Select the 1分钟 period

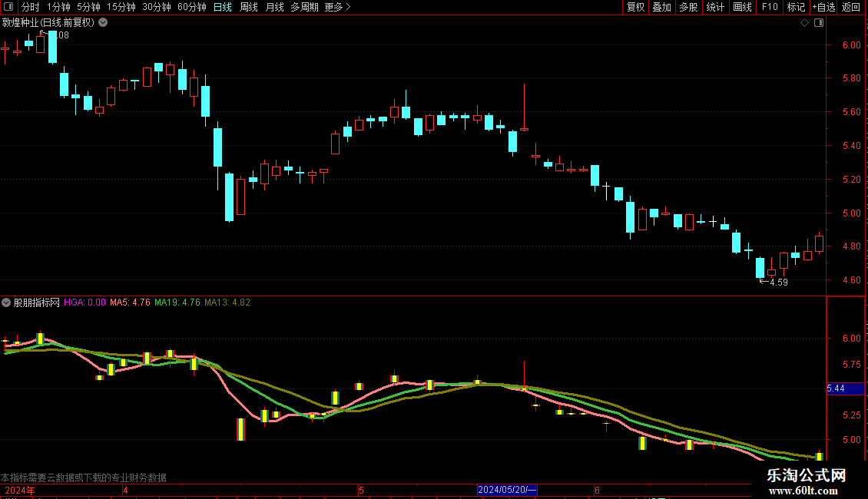[x=58, y=7]
